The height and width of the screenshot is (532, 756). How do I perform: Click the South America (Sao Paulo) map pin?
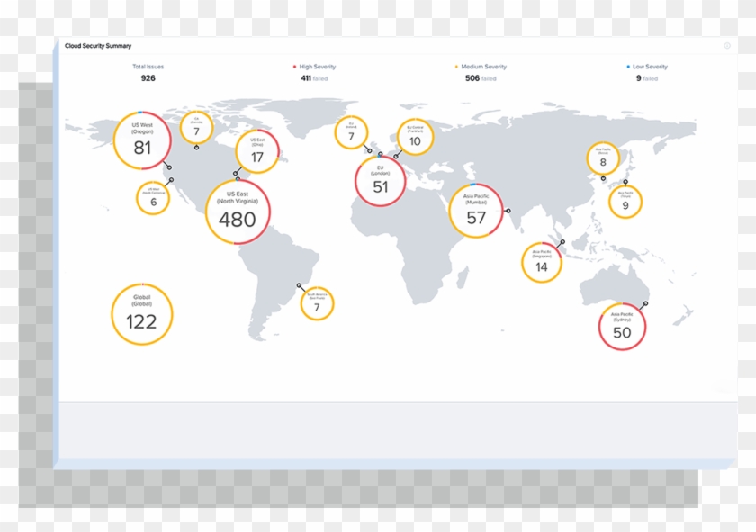coord(297,284)
